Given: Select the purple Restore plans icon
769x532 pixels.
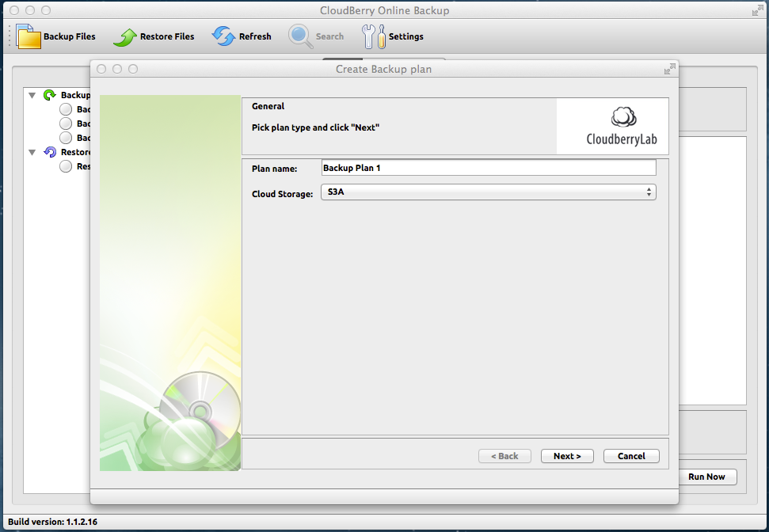Looking at the screenshot, I should click(50, 152).
